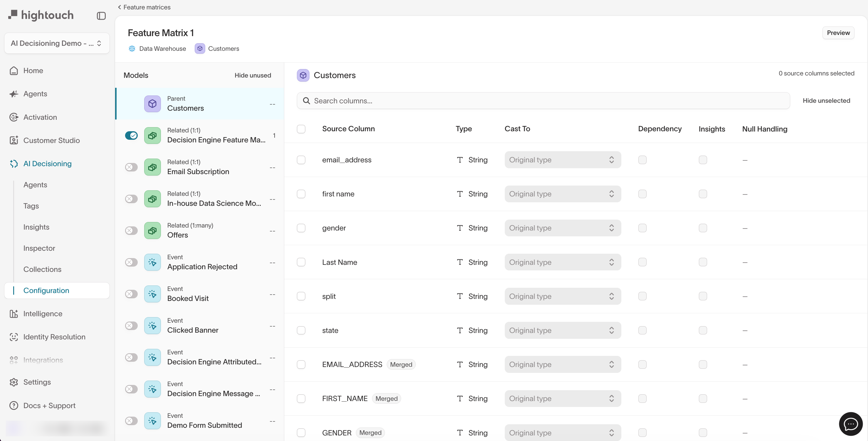Collapse the sidebar with the panel icon

101,16
